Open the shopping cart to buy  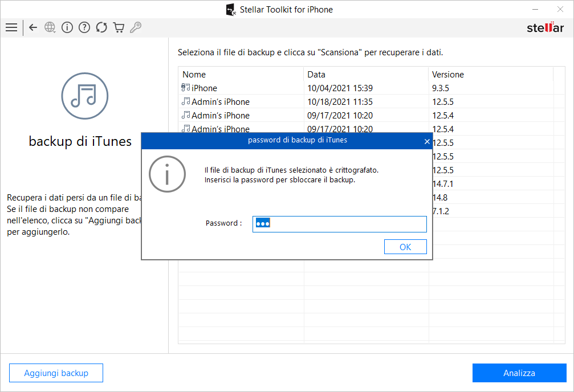[x=119, y=27]
